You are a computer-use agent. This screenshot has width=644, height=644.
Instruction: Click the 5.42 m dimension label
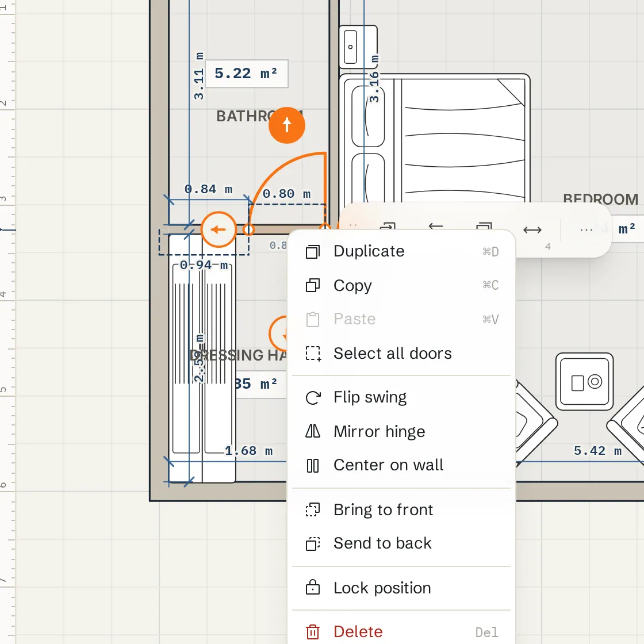[597, 451]
